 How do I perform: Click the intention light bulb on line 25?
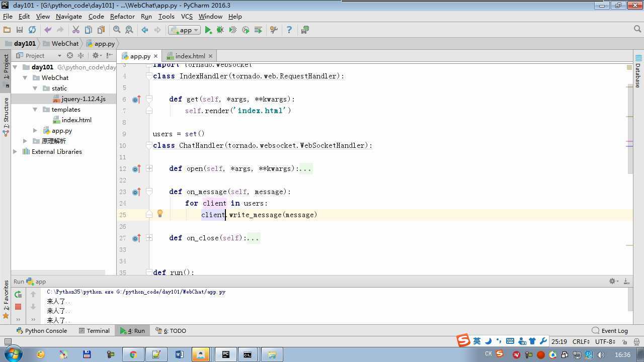tap(160, 214)
